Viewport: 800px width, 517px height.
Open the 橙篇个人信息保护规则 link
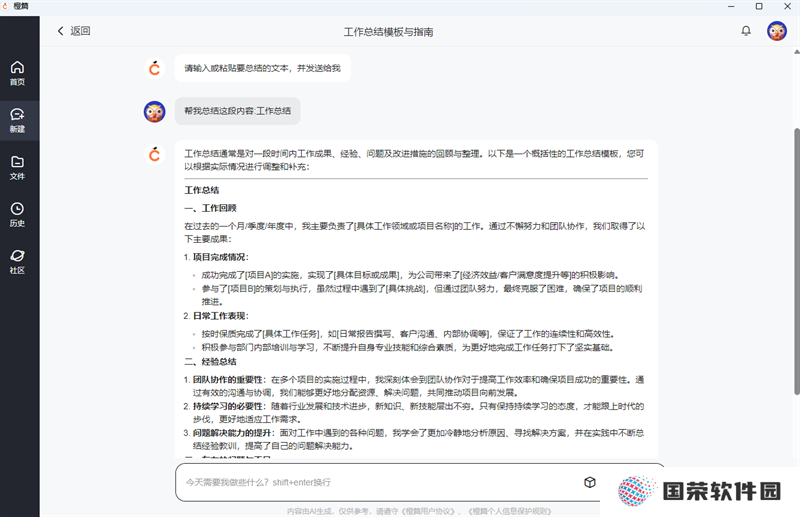tap(509, 511)
